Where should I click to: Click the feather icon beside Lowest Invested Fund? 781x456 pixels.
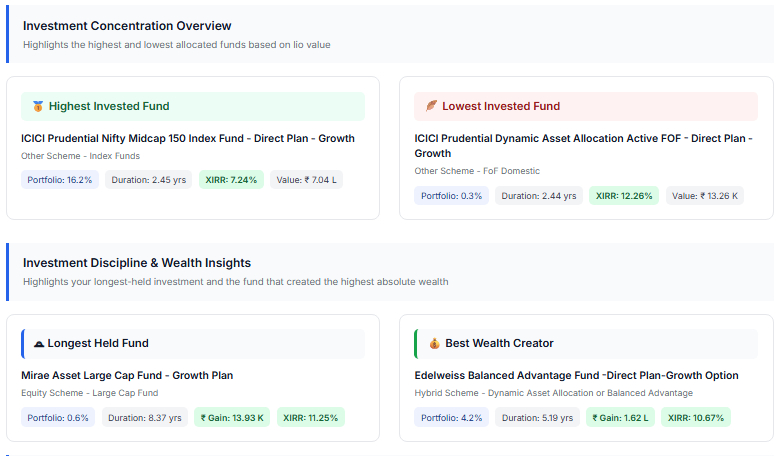tap(431, 106)
